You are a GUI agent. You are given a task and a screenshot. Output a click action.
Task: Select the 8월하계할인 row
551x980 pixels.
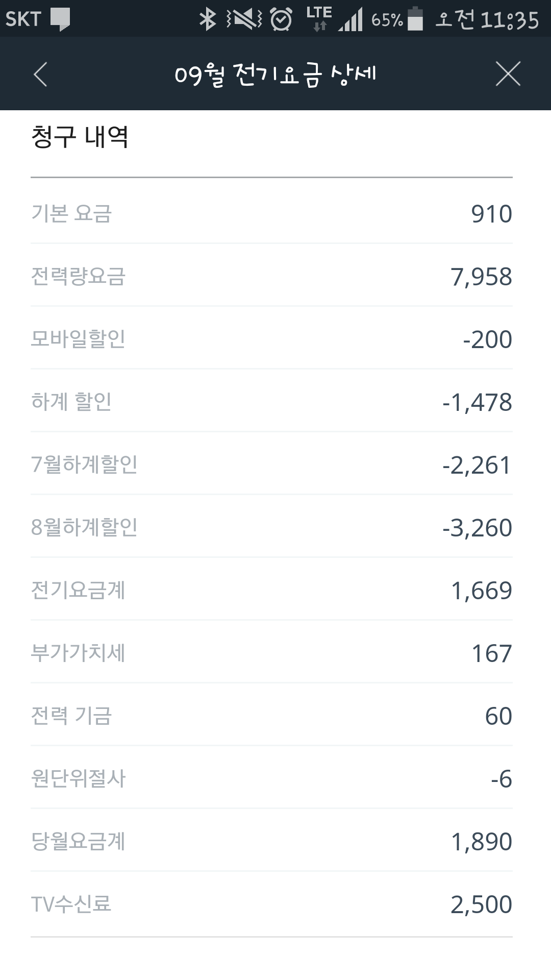point(271,527)
